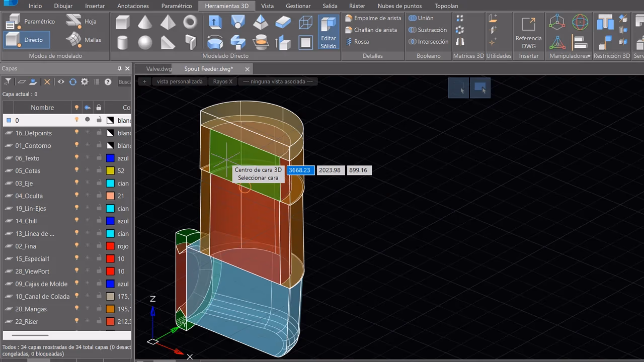The width and height of the screenshot is (644, 362).
Task: Open the Topoplan ribbon tab
Action: tap(446, 6)
